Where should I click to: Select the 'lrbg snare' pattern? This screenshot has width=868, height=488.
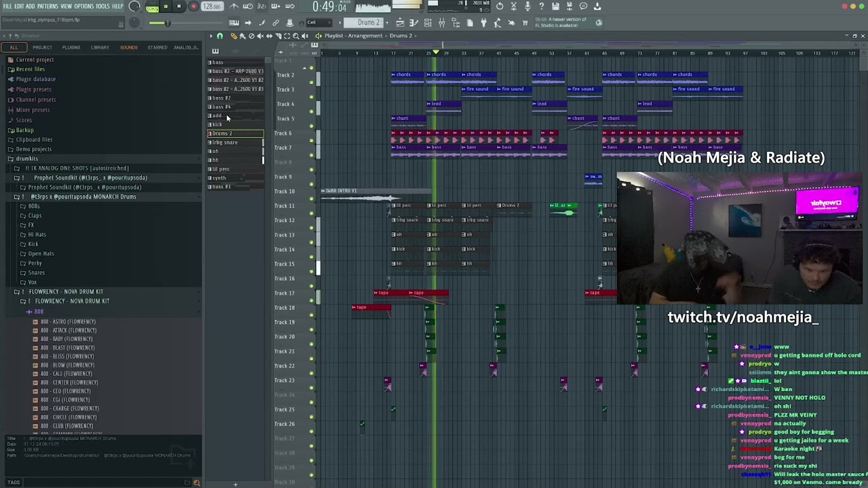point(235,142)
